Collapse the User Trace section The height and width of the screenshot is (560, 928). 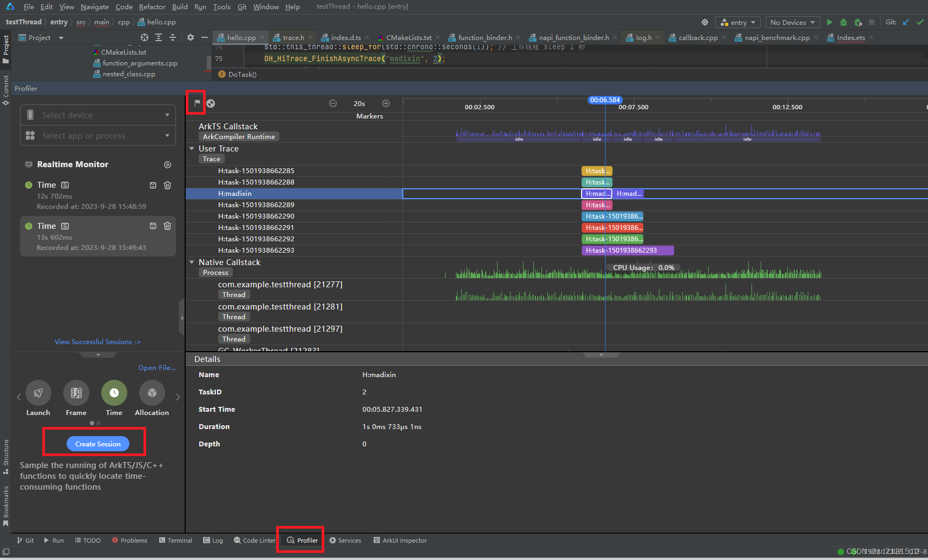(x=192, y=148)
